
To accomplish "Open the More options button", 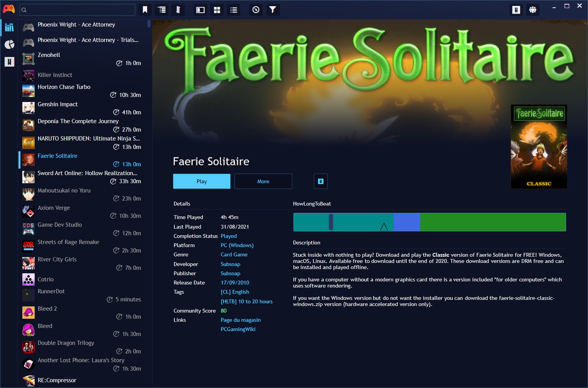I will (263, 181).
